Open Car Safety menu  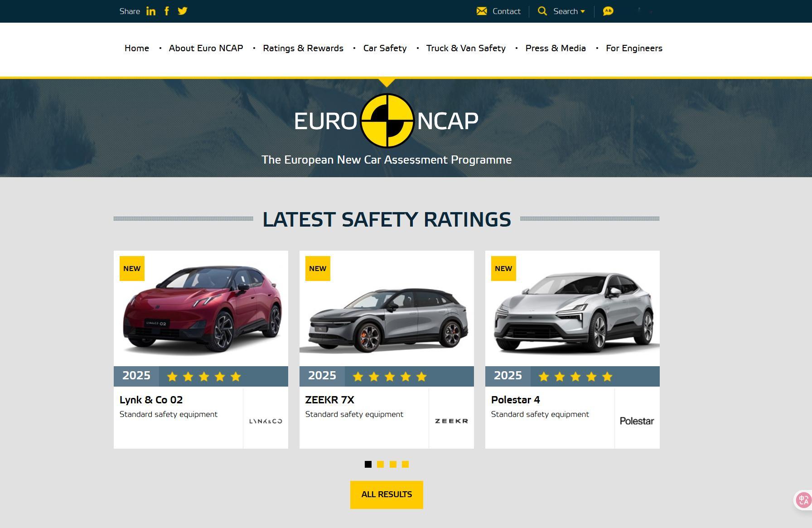pos(385,48)
